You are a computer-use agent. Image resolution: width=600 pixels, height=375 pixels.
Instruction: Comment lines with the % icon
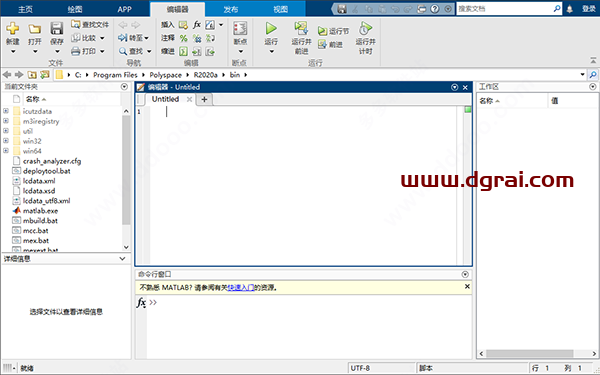click(x=183, y=38)
